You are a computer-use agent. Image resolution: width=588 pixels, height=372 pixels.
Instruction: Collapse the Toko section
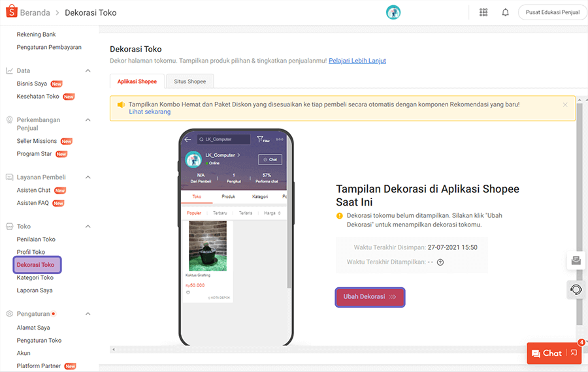[x=88, y=226]
